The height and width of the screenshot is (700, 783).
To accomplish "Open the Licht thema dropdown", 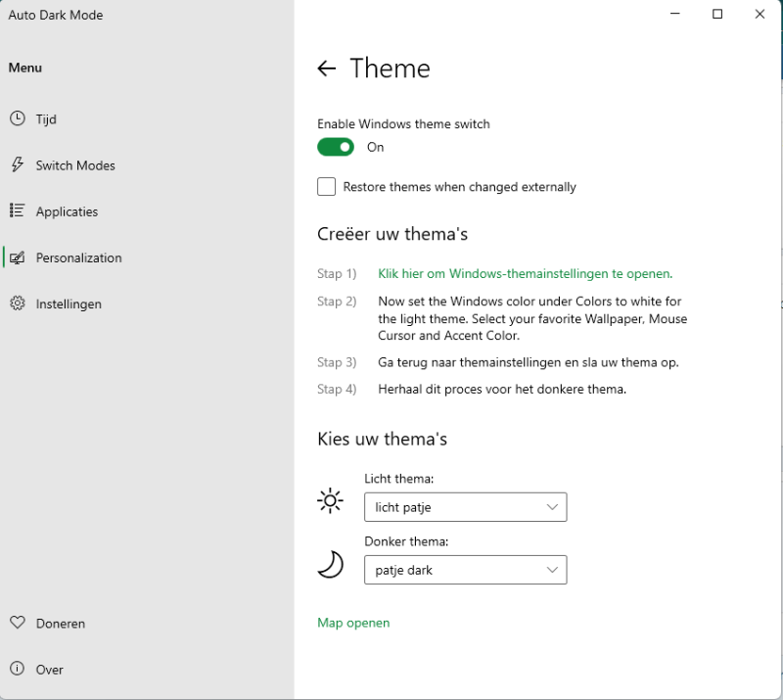I will (465, 507).
